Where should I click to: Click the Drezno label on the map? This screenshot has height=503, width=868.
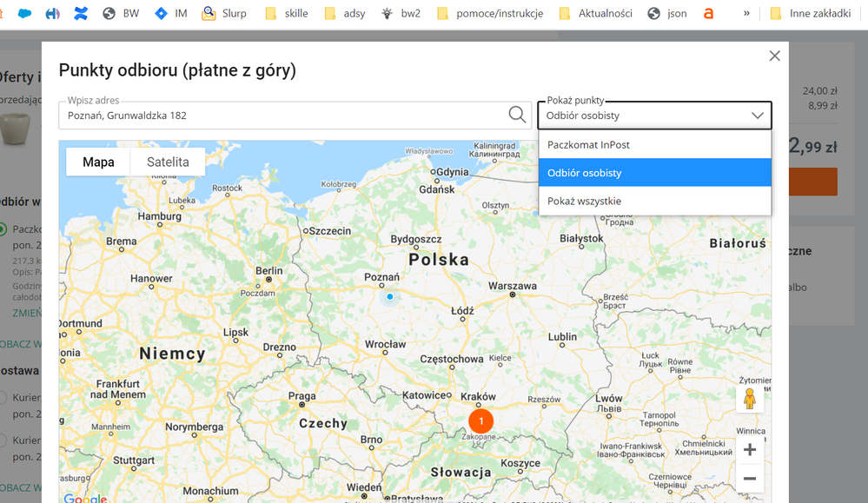click(280, 347)
